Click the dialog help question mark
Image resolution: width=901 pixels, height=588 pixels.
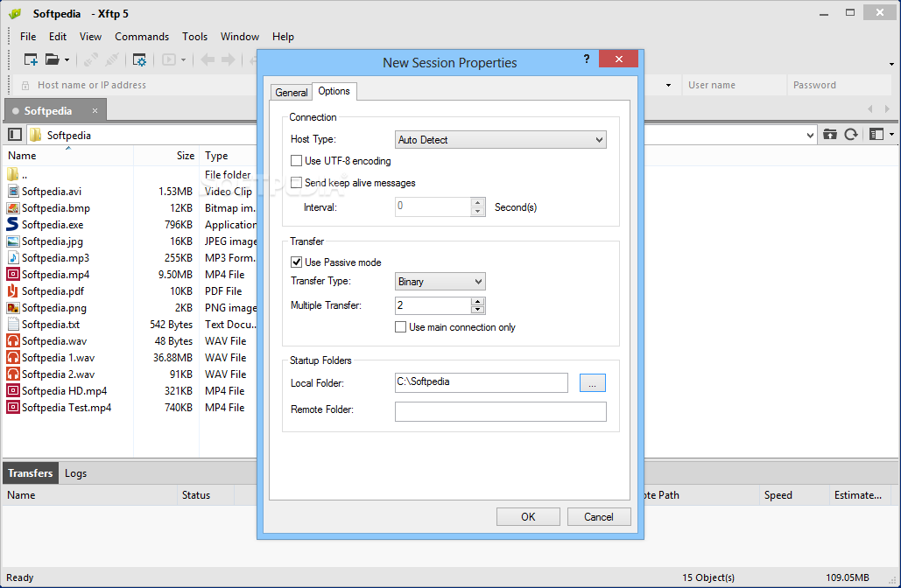587,59
